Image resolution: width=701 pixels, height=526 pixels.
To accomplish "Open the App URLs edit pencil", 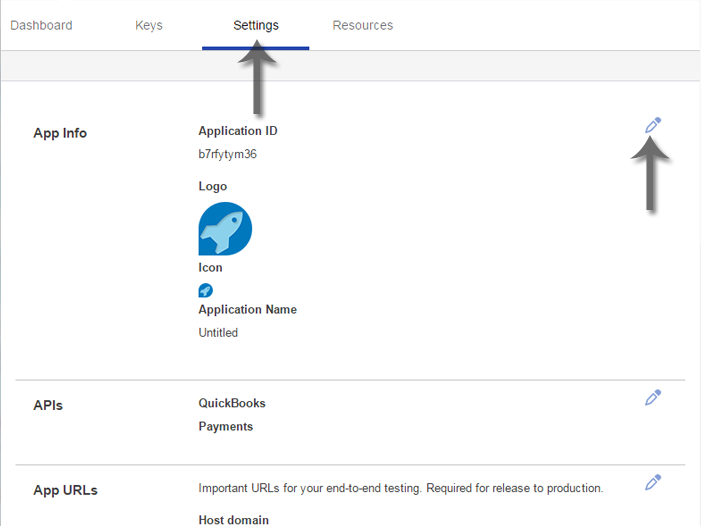I will coord(653,482).
